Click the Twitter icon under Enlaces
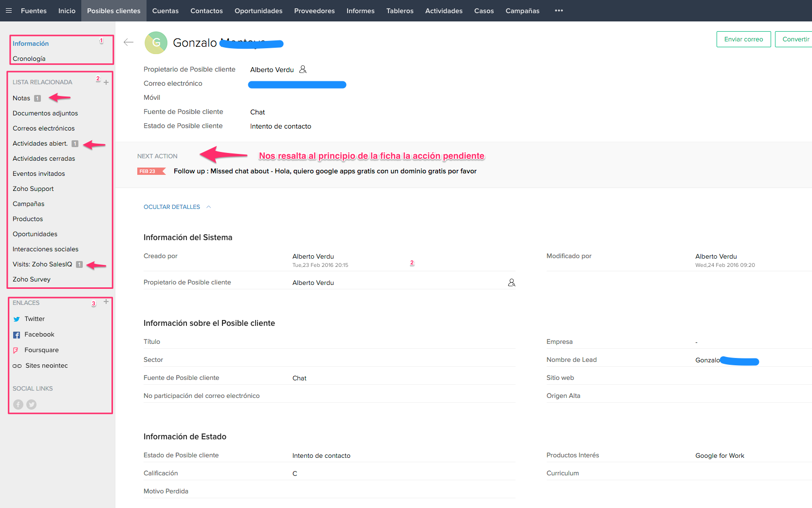 point(18,319)
